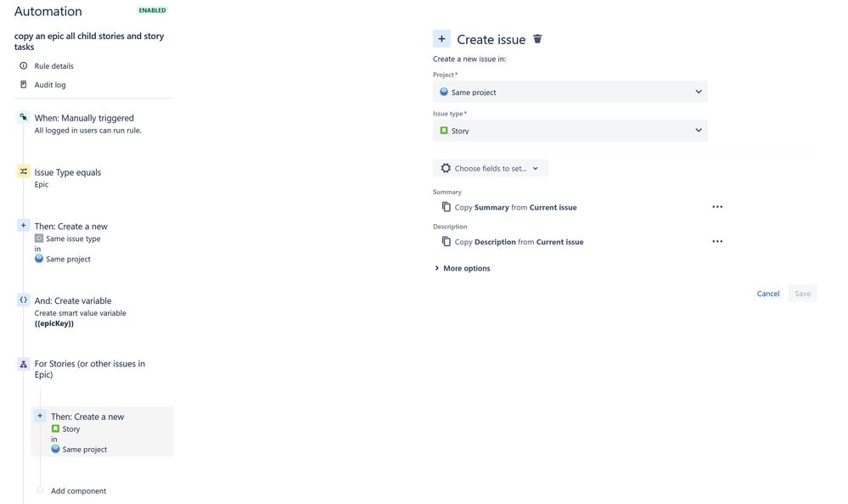Open the Summary field's more actions menu
The image size is (848, 504).
click(717, 205)
